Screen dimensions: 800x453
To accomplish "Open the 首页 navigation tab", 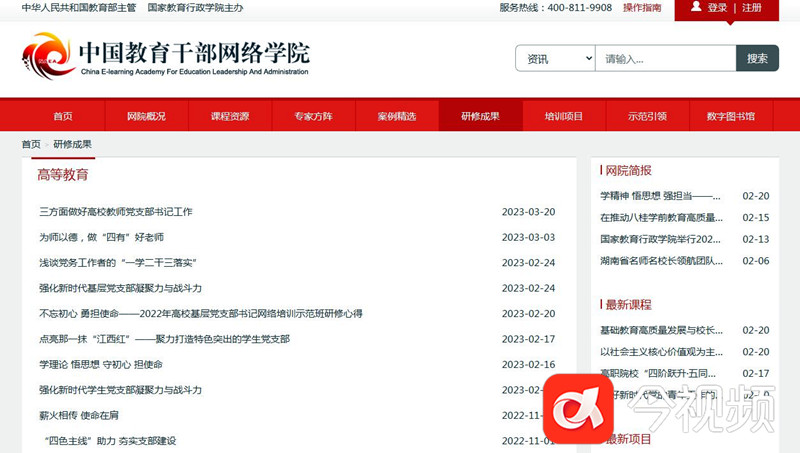I will [x=63, y=116].
